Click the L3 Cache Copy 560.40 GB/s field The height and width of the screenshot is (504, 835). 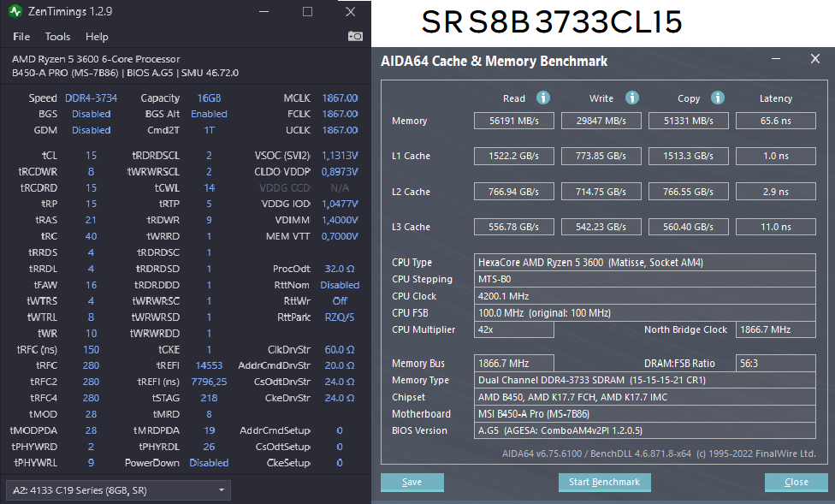689,227
